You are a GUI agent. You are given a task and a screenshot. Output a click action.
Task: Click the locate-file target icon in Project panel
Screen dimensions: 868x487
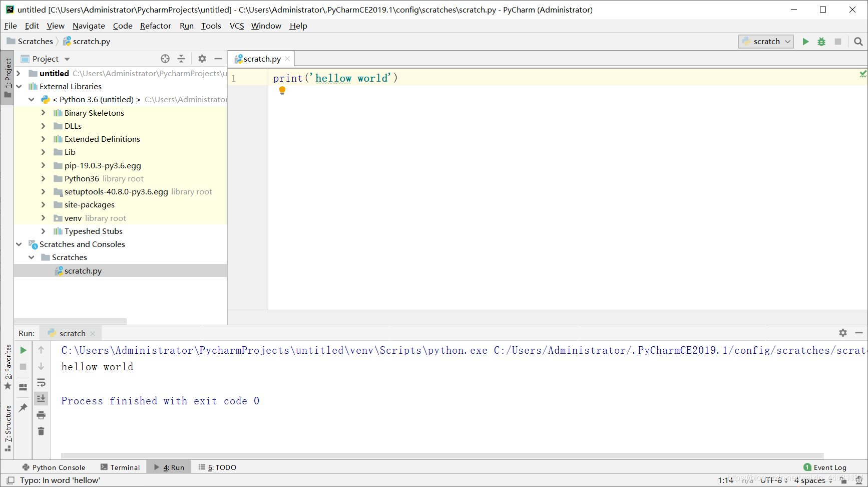coord(165,59)
